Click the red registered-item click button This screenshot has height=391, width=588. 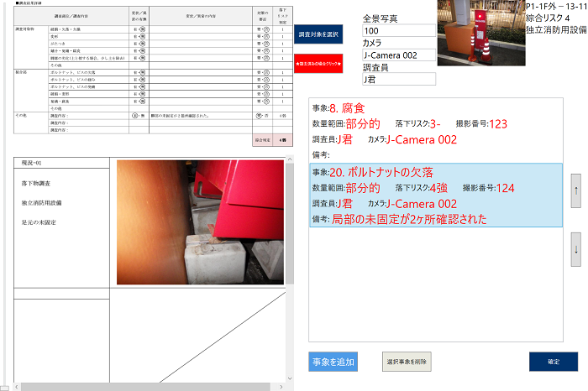tap(318, 64)
